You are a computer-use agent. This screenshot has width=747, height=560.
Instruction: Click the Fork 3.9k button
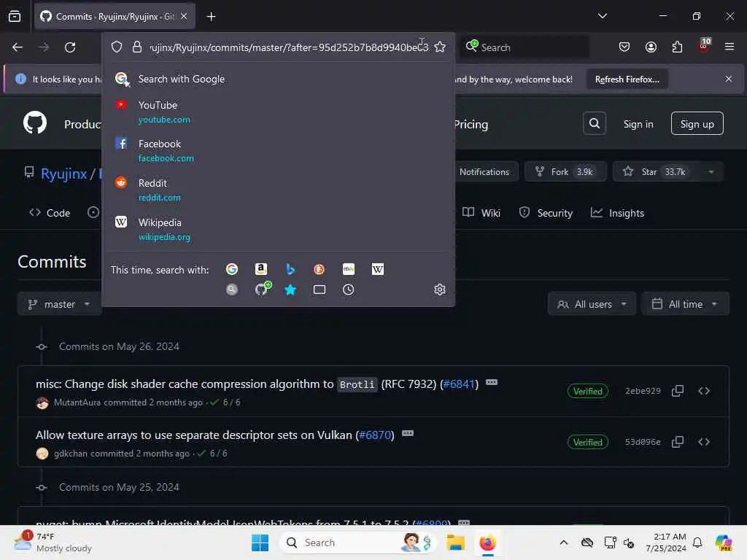[565, 172]
